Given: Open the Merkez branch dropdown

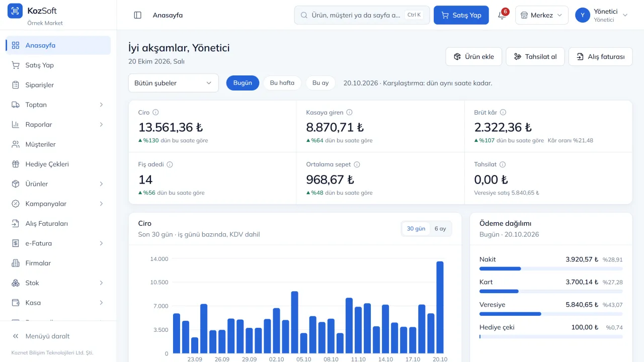Looking at the screenshot, I should [x=542, y=15].
